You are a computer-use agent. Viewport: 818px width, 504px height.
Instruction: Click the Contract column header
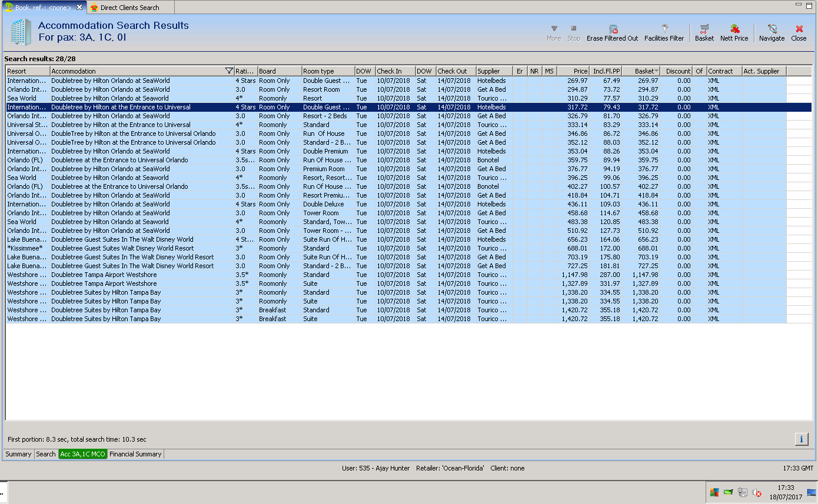[x=724, y=71]
